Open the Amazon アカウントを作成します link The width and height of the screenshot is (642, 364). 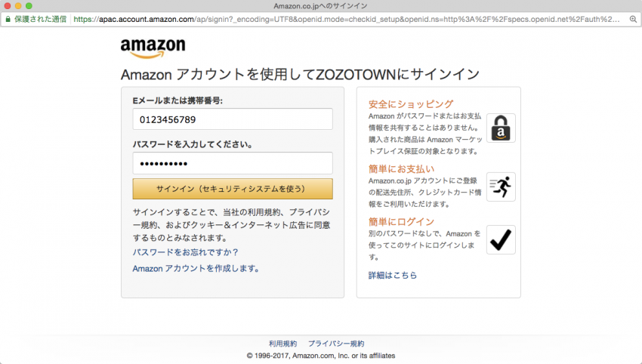click(x=196, y=269)
